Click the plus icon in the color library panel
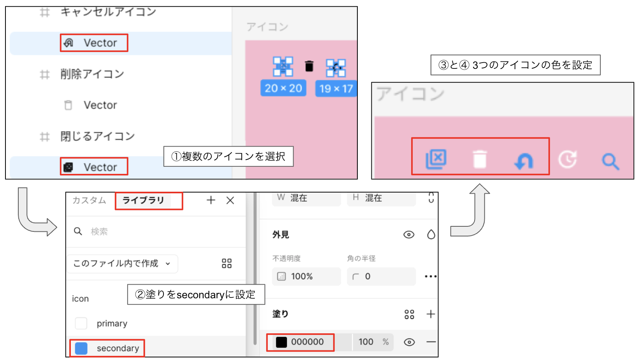This screenshot has height=364, width=640. click(211, 200)
